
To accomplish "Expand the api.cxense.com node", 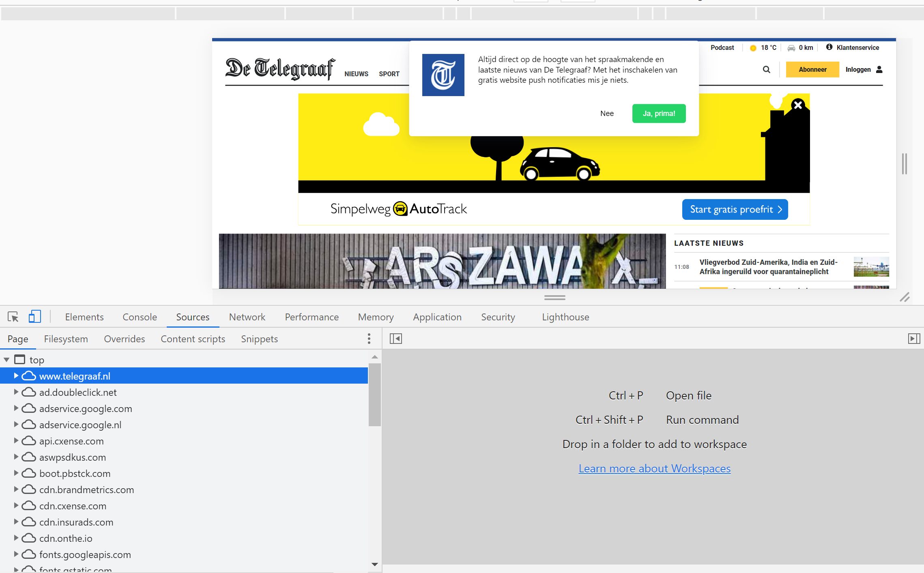I will coord(16,441).
